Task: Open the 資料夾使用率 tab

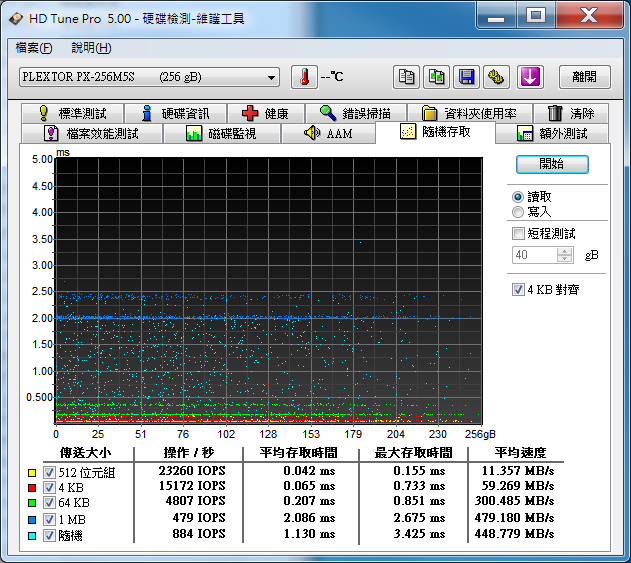Action: (x=470, y=113)
